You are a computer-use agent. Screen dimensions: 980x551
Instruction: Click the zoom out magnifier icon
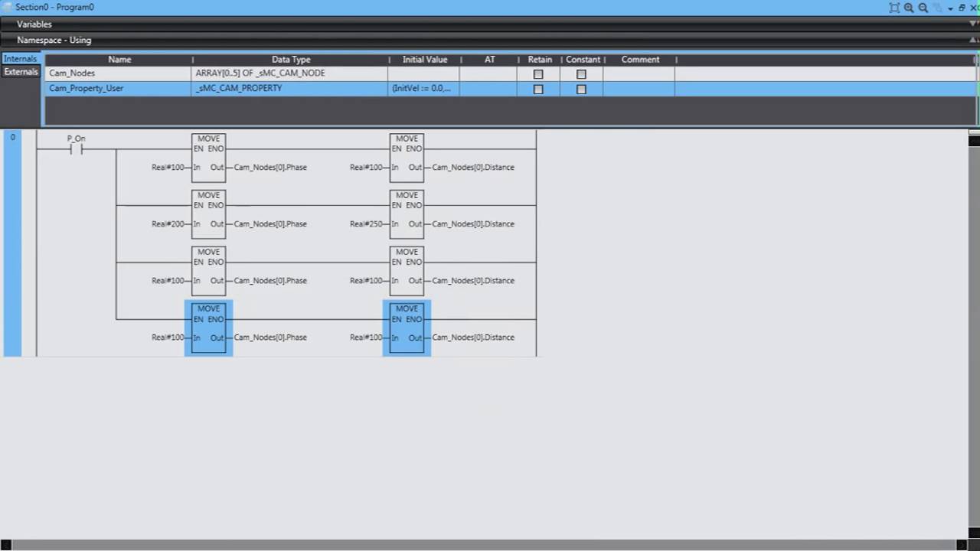point(923,8)
